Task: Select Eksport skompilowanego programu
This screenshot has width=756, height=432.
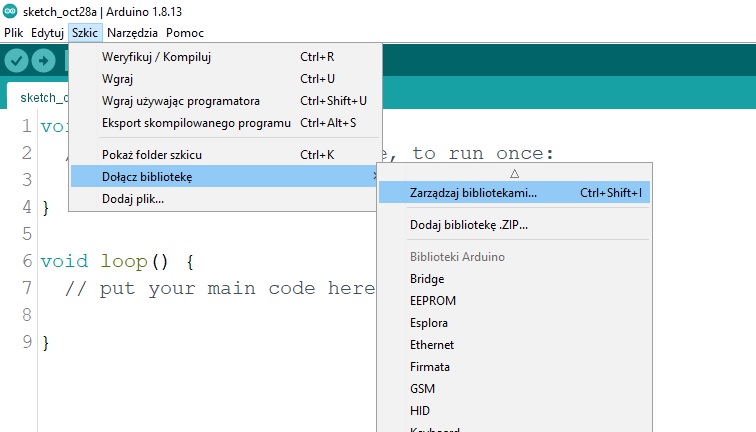Action: point(196,123)
